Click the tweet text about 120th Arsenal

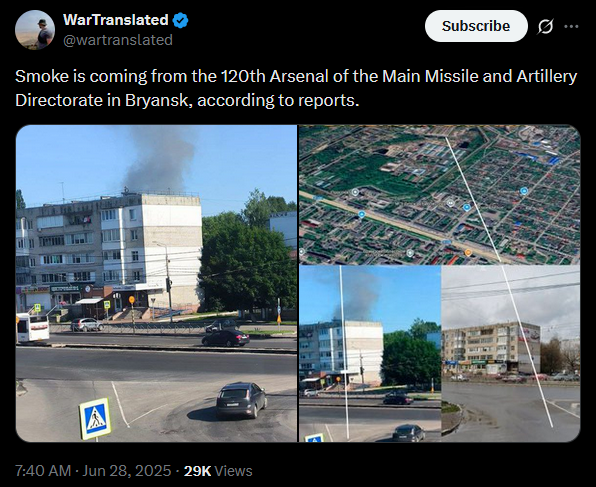(x=296, y=88)
